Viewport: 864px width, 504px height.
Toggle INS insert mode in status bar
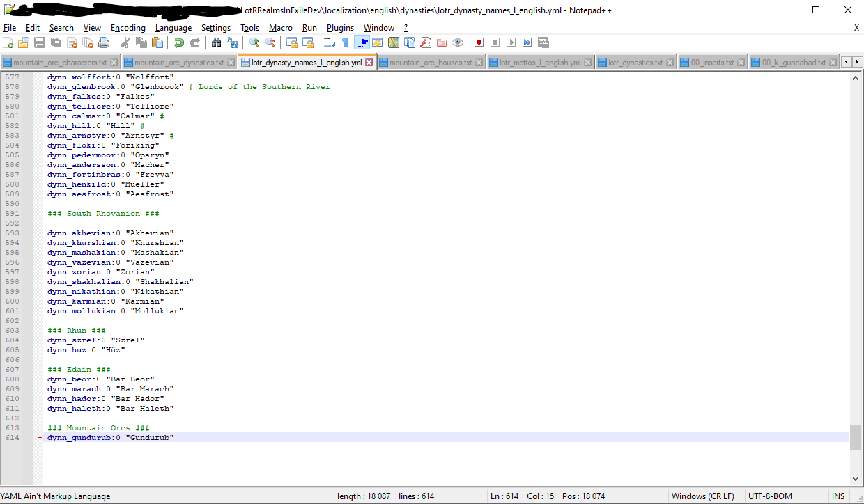coord(838,496)
